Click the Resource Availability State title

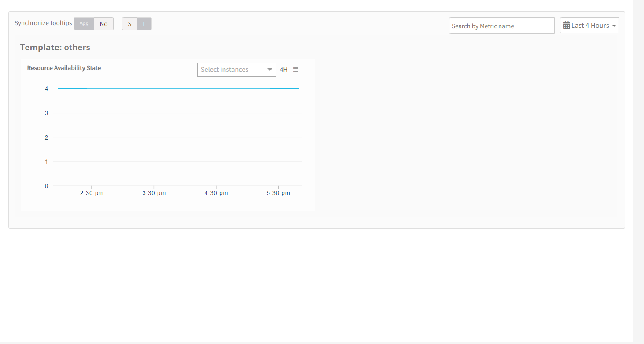64,68
